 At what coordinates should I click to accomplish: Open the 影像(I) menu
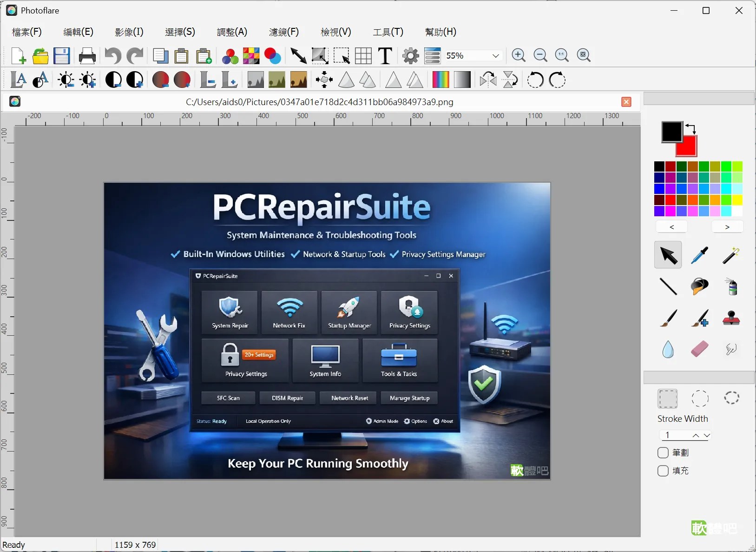[129, 32]
